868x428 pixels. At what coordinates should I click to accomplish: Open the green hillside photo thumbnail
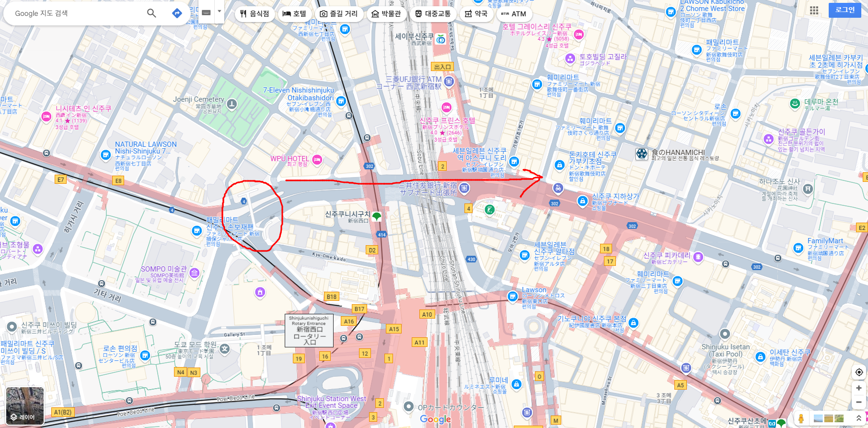point(839,418)
